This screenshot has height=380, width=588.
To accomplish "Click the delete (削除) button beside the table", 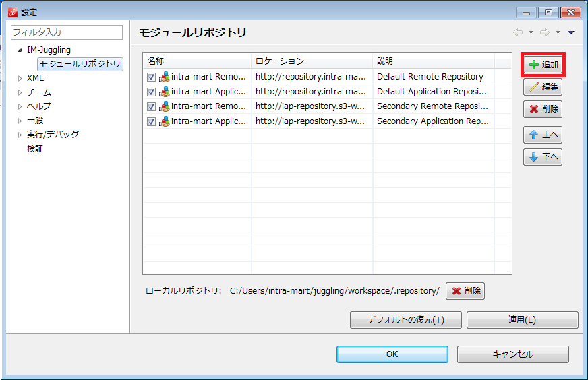I will click(x=543, y=109).
